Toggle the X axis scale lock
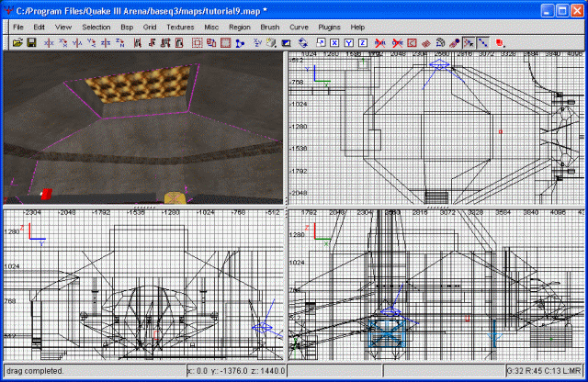The image size is (588, 382). 334,43
